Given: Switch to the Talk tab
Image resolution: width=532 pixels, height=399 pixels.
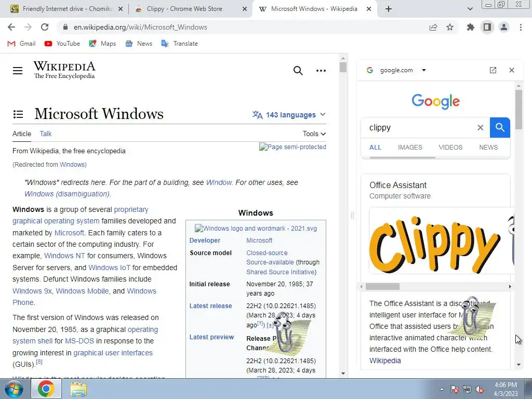Looking at the screenshot, I should point(46,134).
